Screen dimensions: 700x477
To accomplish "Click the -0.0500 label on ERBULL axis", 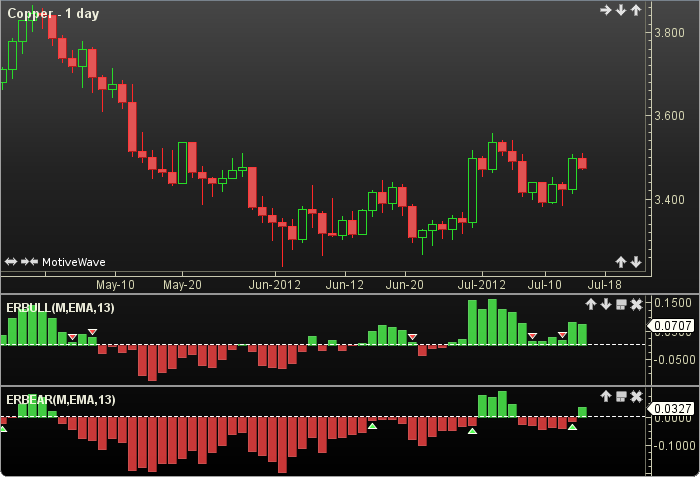I will 674,360.
